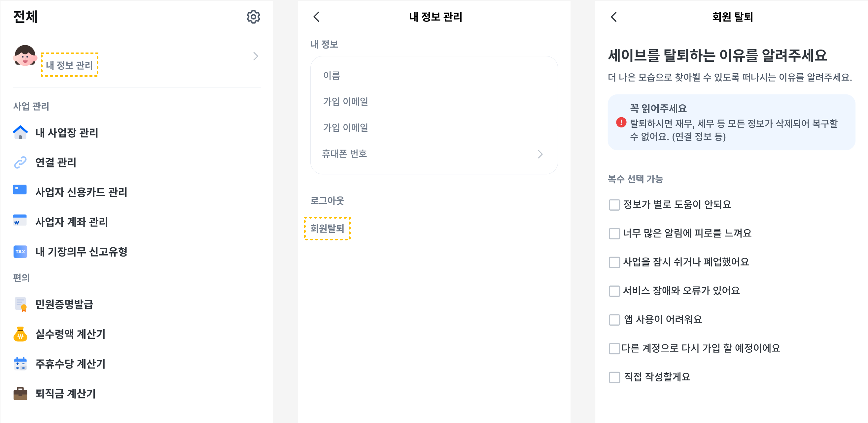Click the TAX icon for 내 기장의무 신고유형
This screenshot has width=868, height=423.
[x=20, y=251]
